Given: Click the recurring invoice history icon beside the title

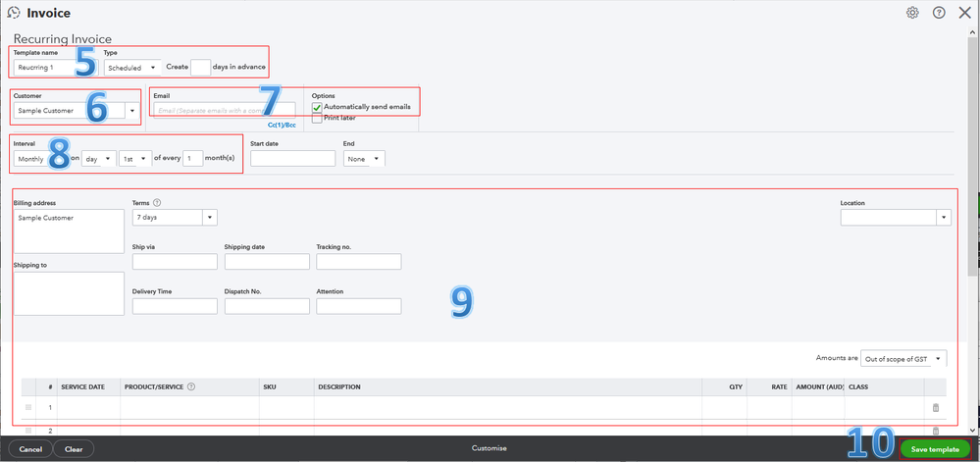Looking at the screenshot, I should click(x=13, y=13).
